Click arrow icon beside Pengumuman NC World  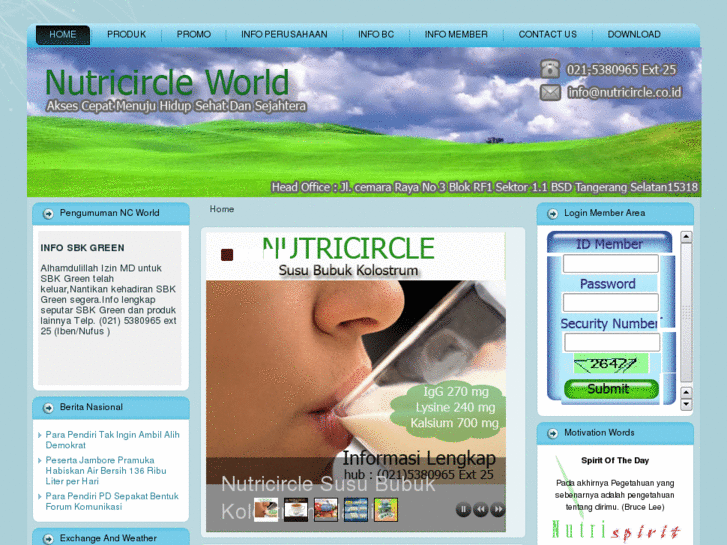48,214
